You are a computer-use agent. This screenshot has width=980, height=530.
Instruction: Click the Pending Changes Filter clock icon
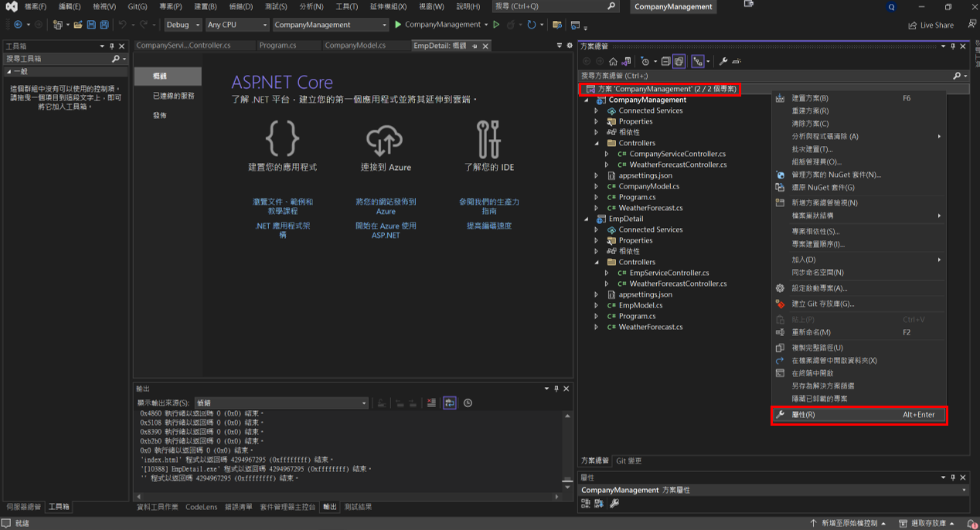pos(645,61)
